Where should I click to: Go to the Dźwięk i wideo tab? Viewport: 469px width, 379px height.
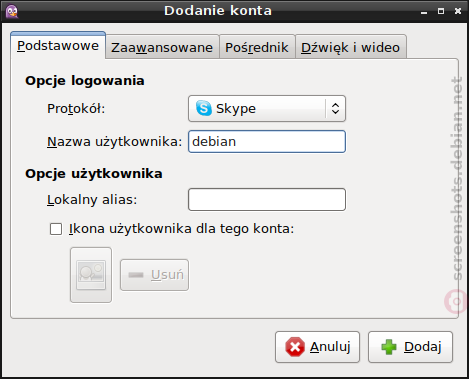coord(351,47)
